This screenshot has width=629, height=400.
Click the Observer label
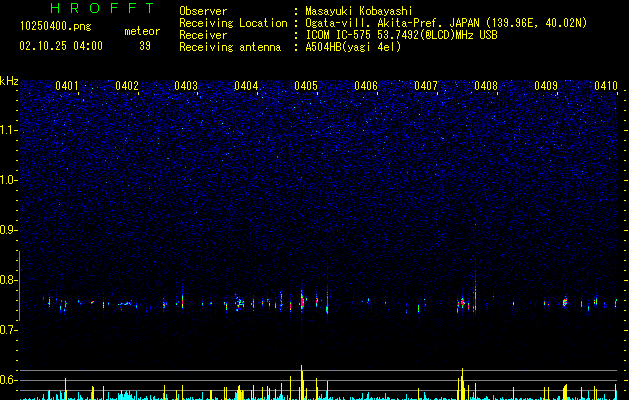(x=203, y=11)
